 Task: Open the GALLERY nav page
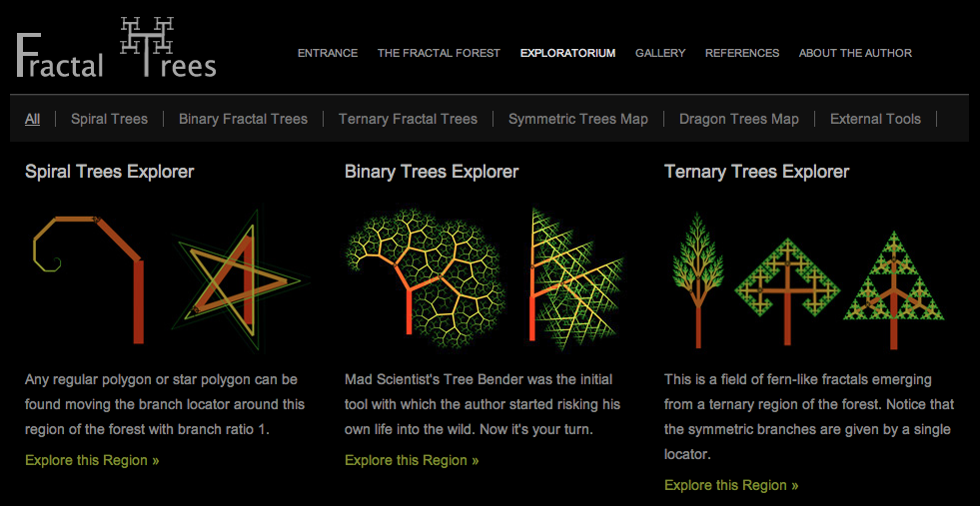(660, 53)
